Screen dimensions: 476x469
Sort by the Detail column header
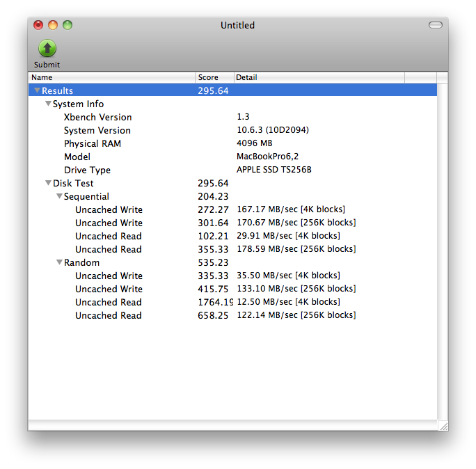[319, 77]
